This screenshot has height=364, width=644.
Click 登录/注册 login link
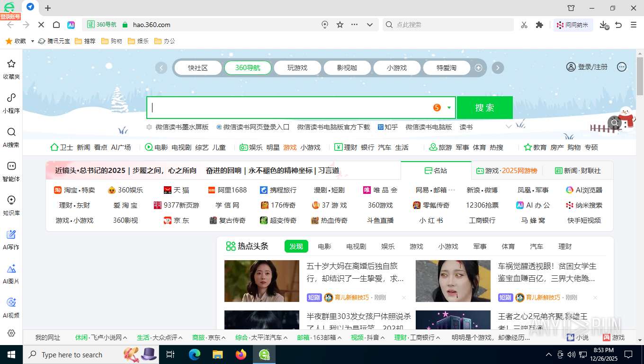pos(587,67)
